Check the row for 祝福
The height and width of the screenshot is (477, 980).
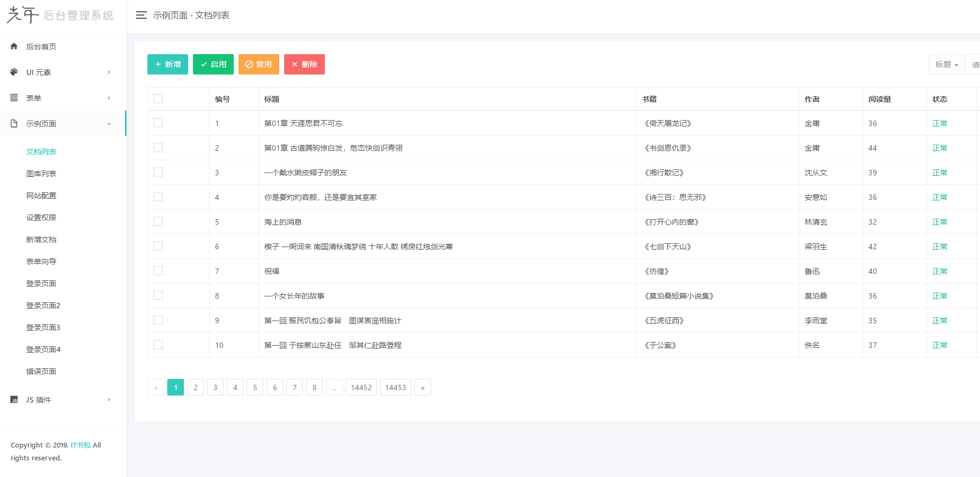point(158,271)
